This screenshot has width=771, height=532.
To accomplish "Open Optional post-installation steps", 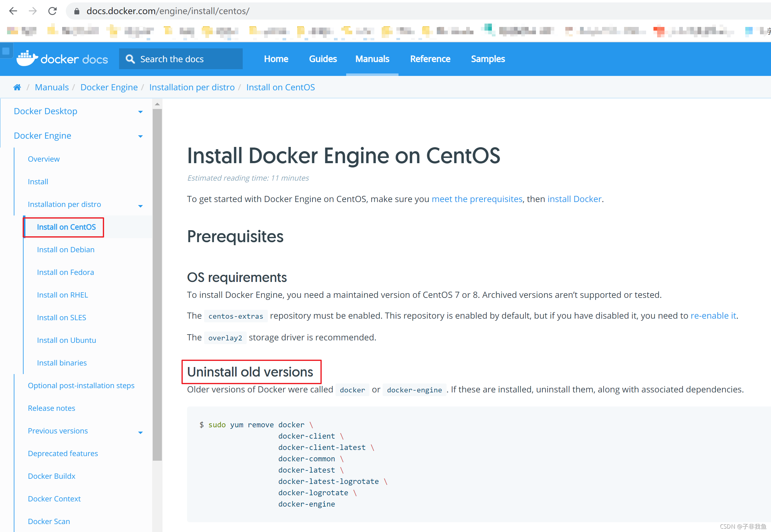I will 81,386.
